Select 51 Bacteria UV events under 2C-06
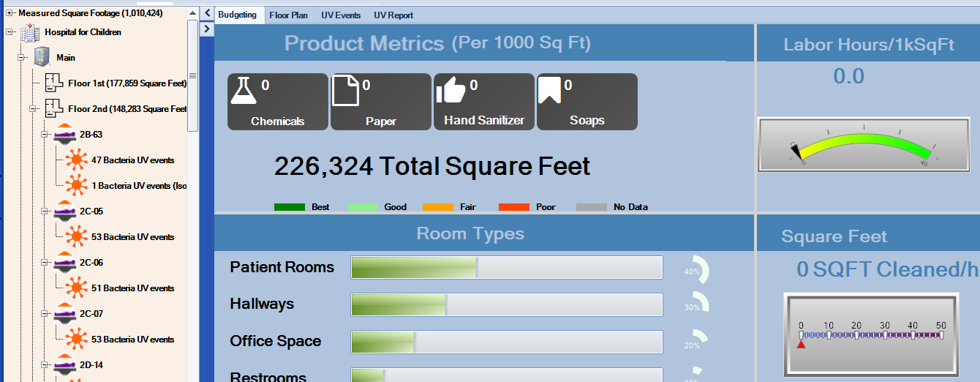Viewport: 980px width, 382px height. (x=132, y=288)
